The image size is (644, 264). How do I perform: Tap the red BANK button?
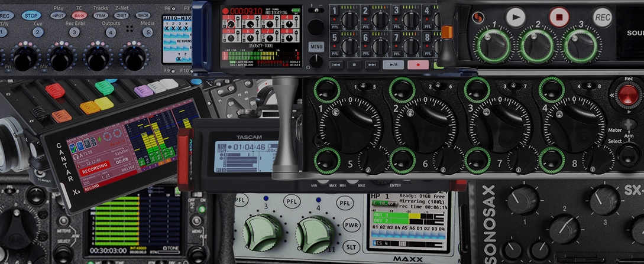79,15
